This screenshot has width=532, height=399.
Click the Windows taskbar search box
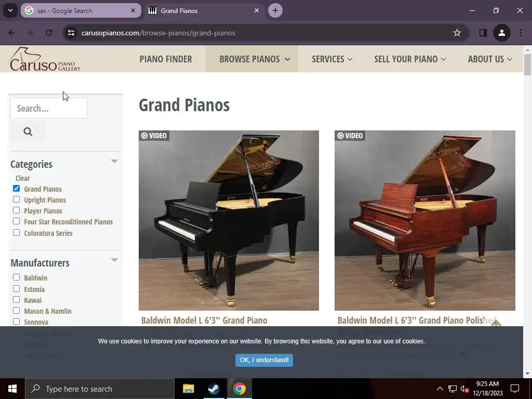(x=99, y=389)
